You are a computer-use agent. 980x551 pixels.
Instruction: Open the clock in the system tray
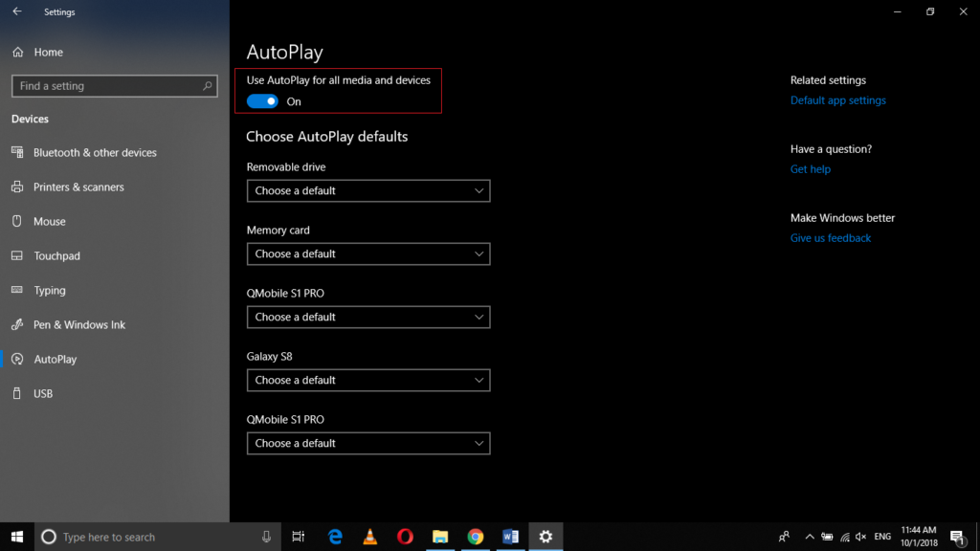[917, 536]
